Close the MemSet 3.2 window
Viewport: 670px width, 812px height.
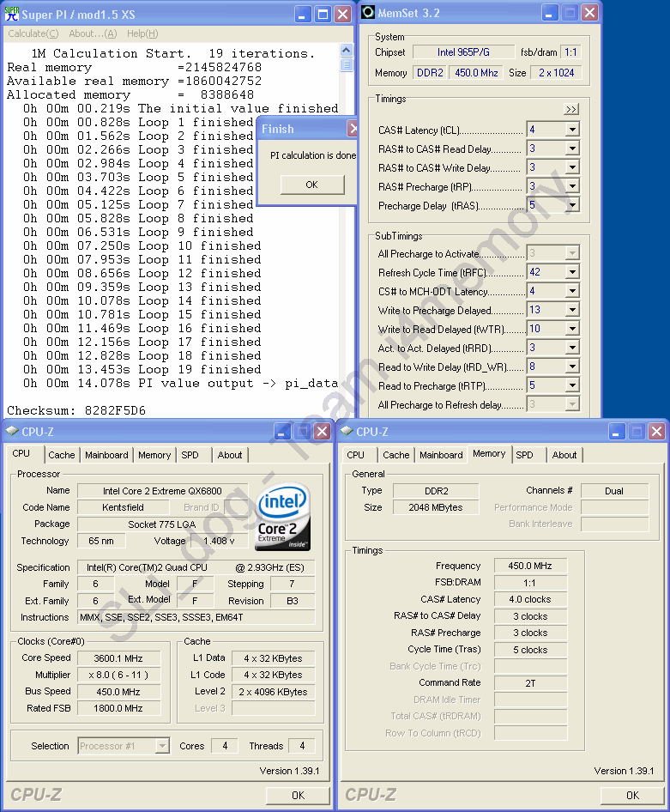589,13
